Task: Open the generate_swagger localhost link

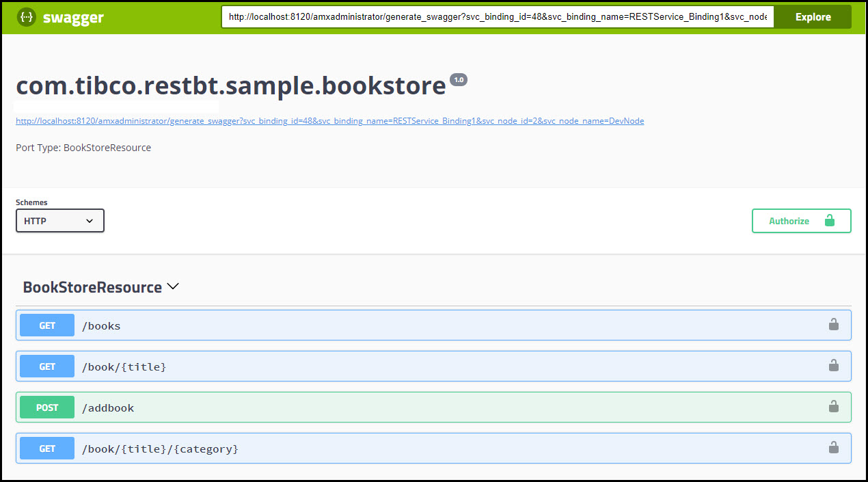Action: 329,121
